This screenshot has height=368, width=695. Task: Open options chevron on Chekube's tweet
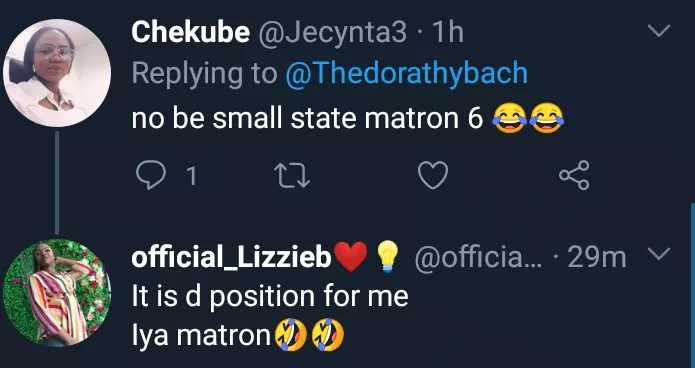click(659, 31)
